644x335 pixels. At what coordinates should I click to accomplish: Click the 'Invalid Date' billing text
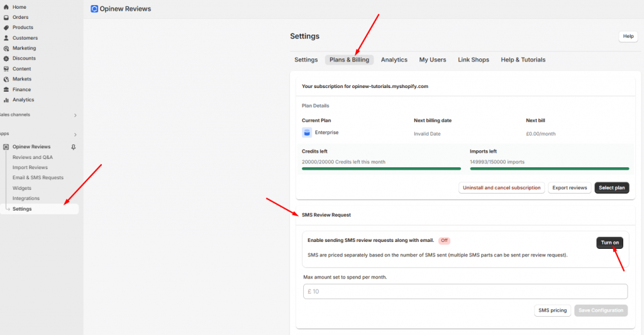[x=427, y=134]
